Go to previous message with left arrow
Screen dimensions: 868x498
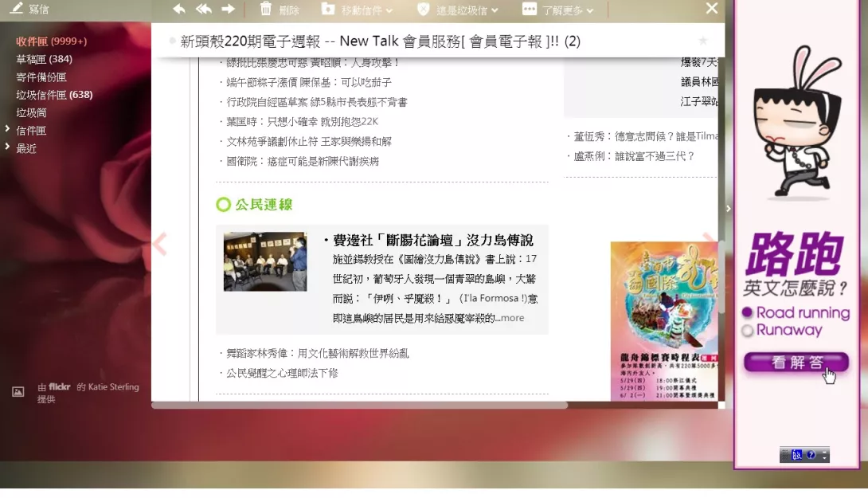(x=159, y=245)
